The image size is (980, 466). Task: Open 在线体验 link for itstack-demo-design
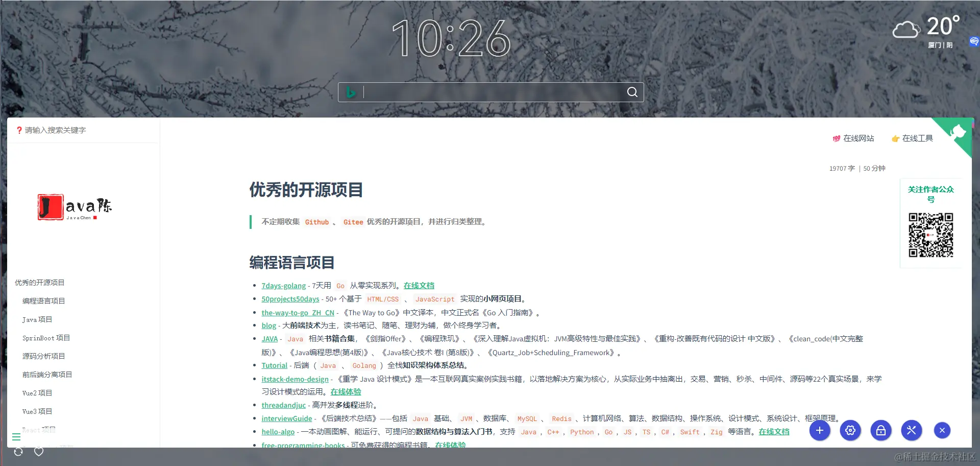click(346, 392)
